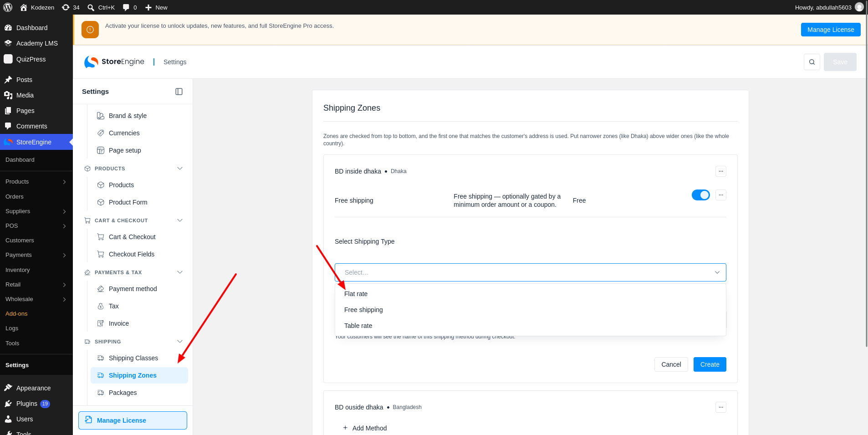
Task: Disable the Free shipping method toggle
Action: [x=700, y=195]
